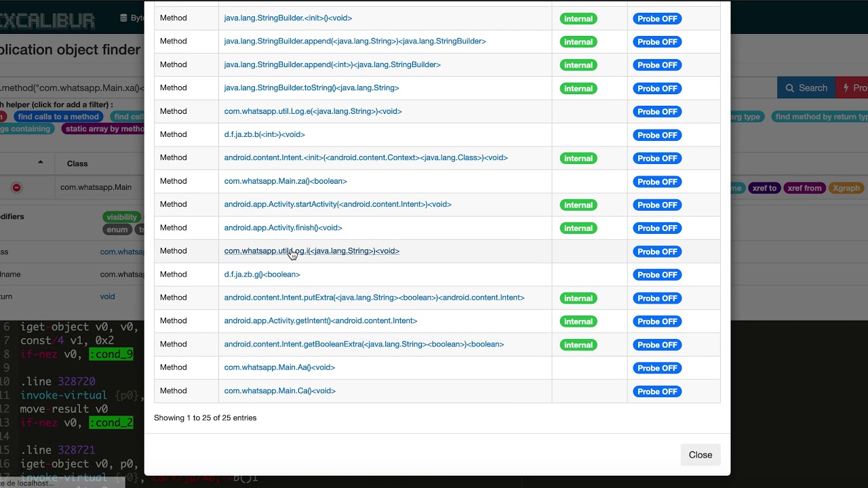Viewport: 868px width, 488px height.
Task: Toggle Probe OFF for Activity.startActivity row
Action: pyautogui.click(x=657, y=205)
